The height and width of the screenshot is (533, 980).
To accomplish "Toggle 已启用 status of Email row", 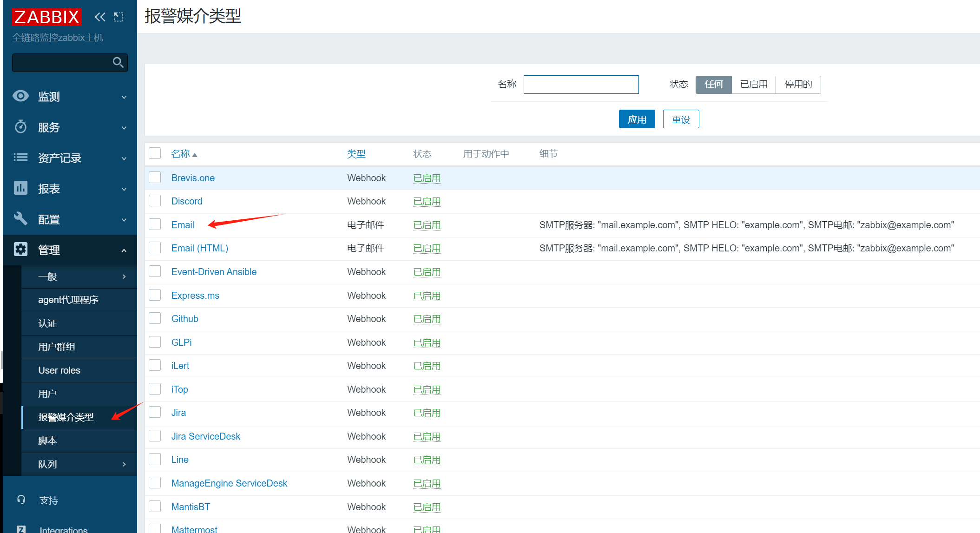I will pyautogui.click(x=427, y=225).
